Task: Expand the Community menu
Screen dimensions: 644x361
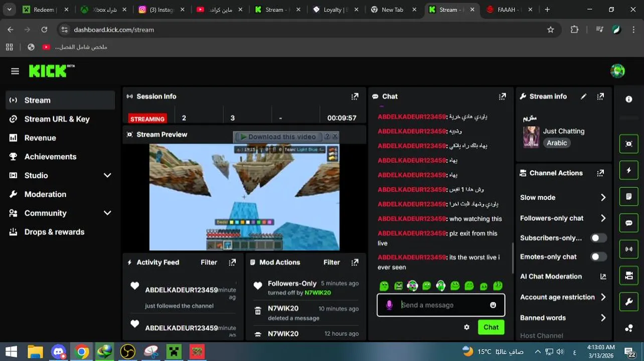Action: click(107, 213)
